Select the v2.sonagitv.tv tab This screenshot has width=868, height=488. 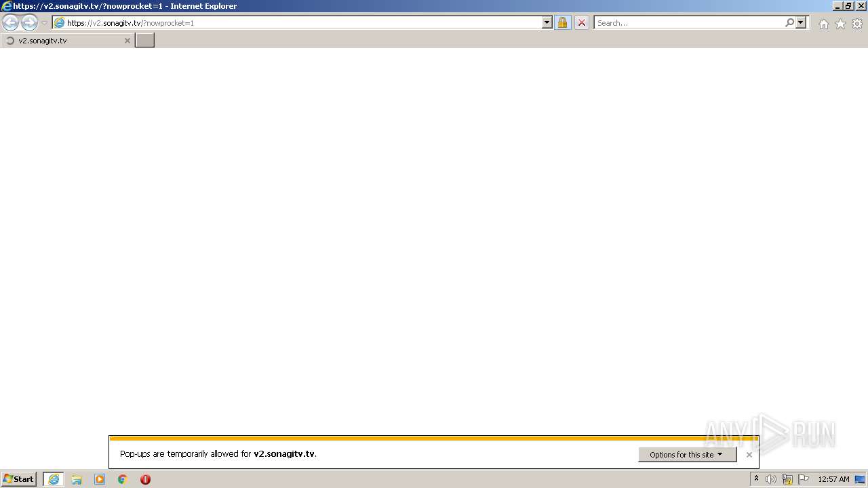tap(66, 41)
